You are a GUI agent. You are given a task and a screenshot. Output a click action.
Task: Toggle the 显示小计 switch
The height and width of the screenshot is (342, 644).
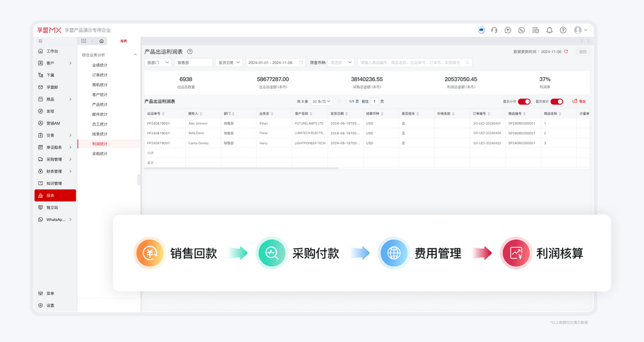(x=524, y=102)
